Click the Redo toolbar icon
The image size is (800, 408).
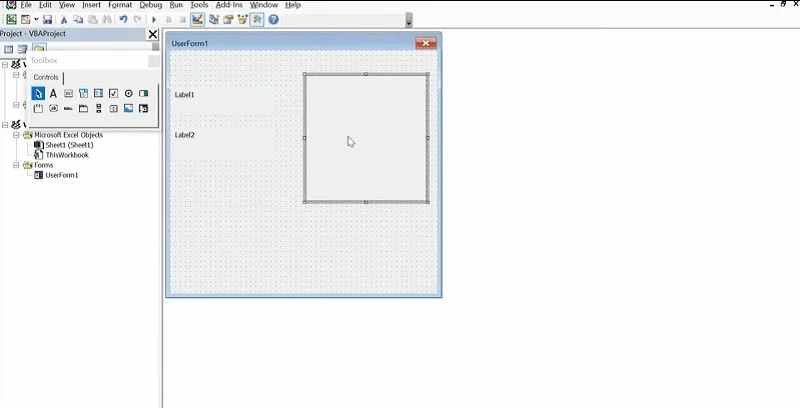point(137,19)
